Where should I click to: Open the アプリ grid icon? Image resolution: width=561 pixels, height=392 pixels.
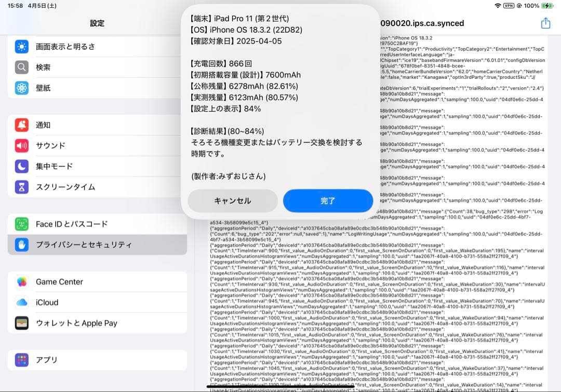(x=21, y=360)
